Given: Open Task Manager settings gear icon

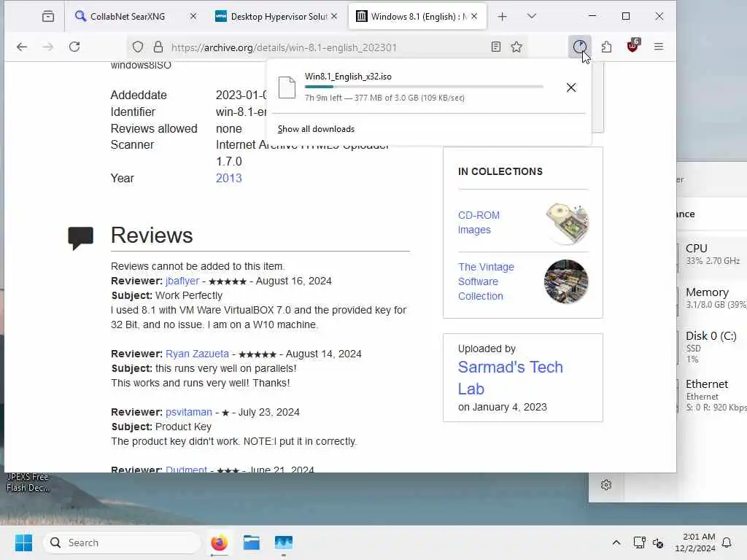Looking at the screenshot, I should click(x=606, y=485).
